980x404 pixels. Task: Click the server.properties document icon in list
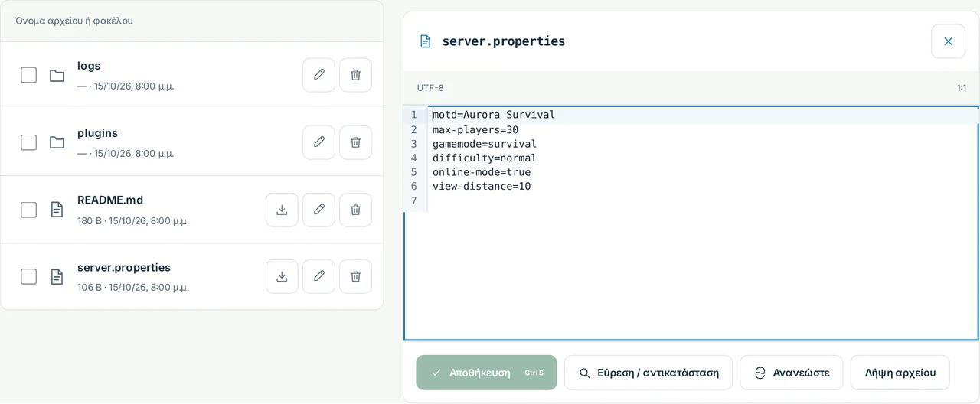pyautogui.click(x=57, y=276)
